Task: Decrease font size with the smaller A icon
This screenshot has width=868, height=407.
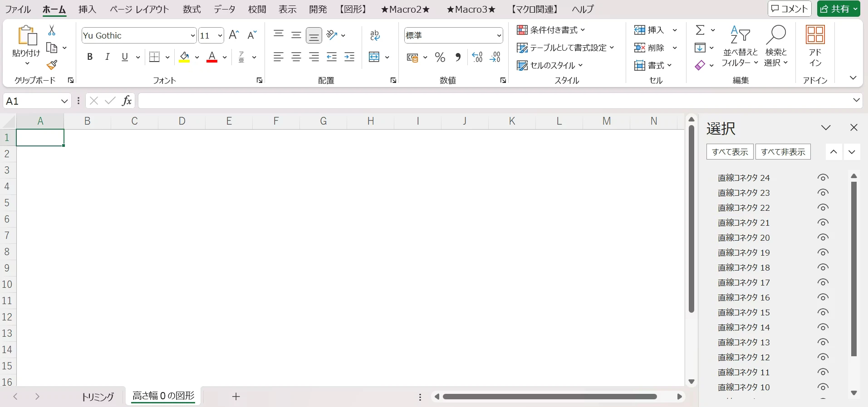Action: pyautogui.click(x=252, y=35)
